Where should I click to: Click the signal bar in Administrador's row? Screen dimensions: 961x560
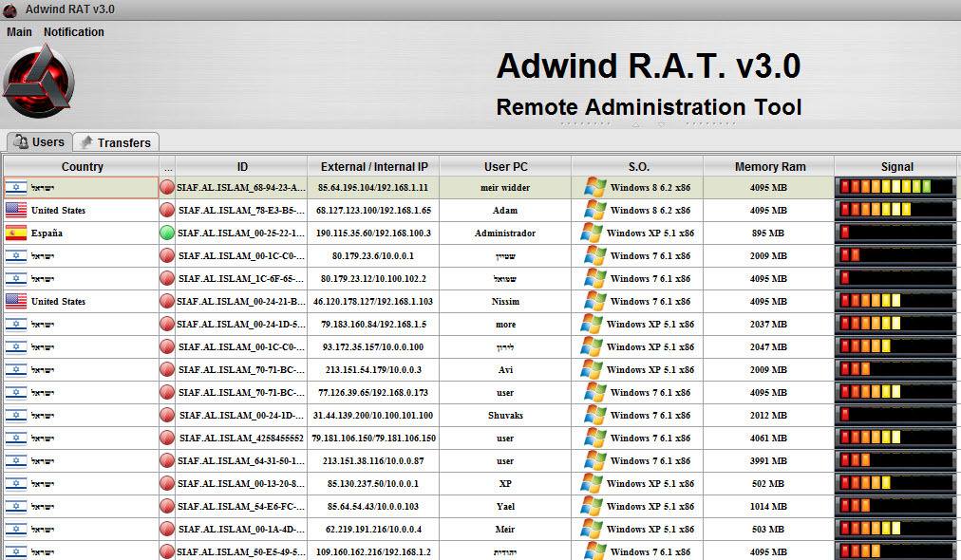(x=895, y=233)
